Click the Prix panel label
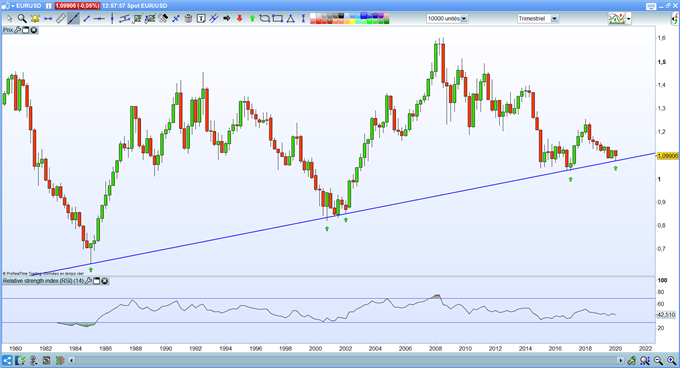This screenshot has width=680, height=368. pyautogui.click(x=8, y=30)
